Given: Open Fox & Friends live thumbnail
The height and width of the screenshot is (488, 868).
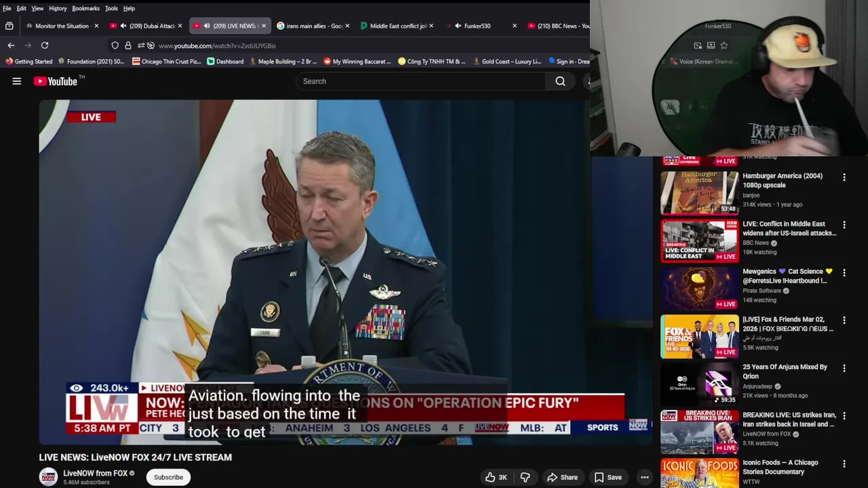Looking at the screenshot, I should pos(700,336).
